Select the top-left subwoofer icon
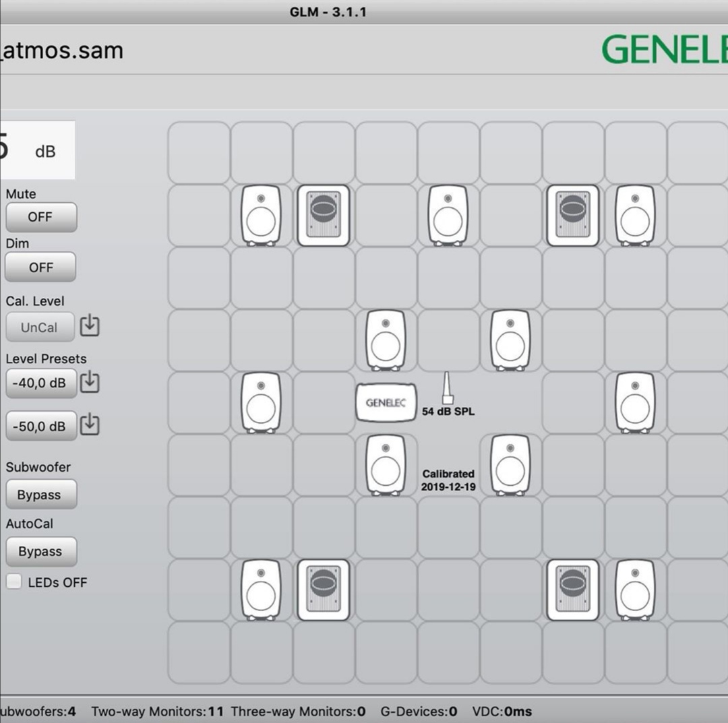The image size is (728, 723). click(324, 215)
